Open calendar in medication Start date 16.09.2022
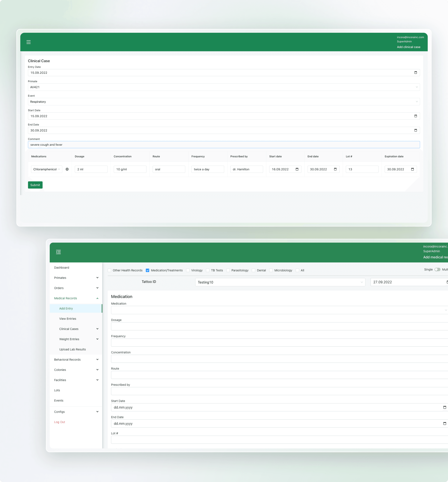 (297, 169)
